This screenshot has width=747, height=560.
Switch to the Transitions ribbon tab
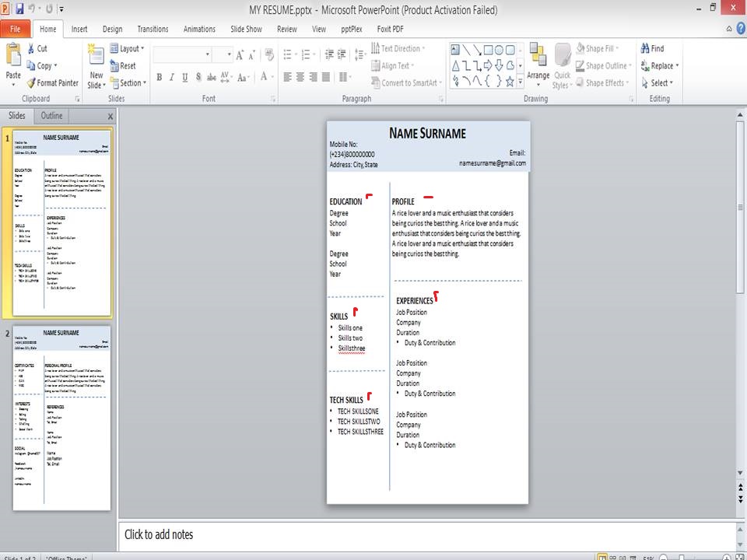153,29
